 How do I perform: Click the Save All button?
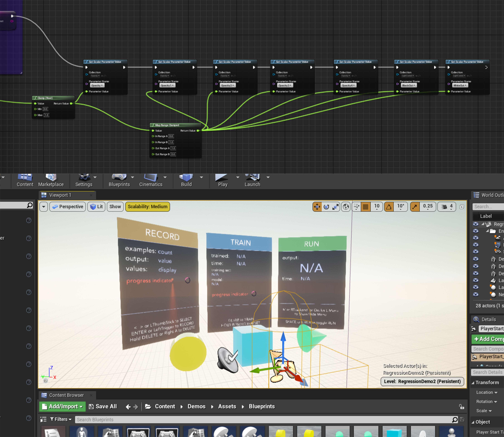tap(103, 406)
